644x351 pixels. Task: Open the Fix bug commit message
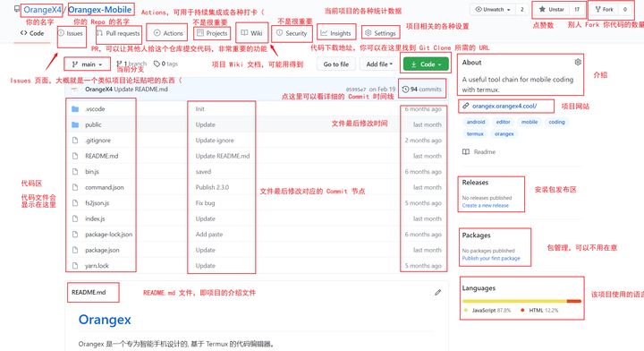tap(205, 202)
